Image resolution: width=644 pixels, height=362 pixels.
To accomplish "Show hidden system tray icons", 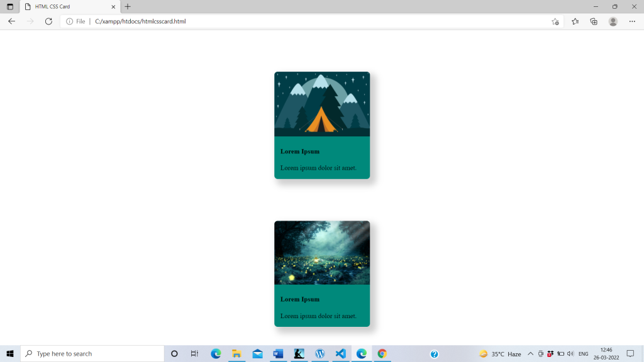I will click(530, 354).
